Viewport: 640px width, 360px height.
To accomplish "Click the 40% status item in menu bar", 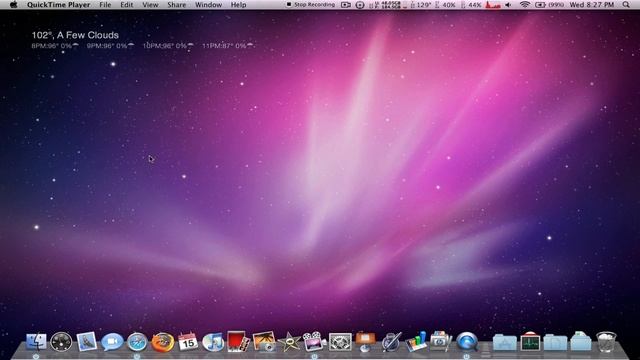I will 445,5.
